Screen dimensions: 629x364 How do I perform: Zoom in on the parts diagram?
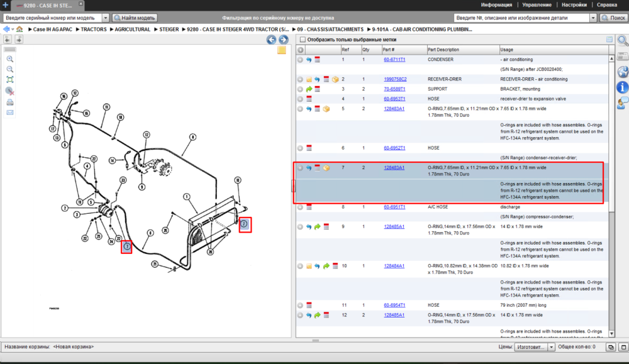click(10, 59)
